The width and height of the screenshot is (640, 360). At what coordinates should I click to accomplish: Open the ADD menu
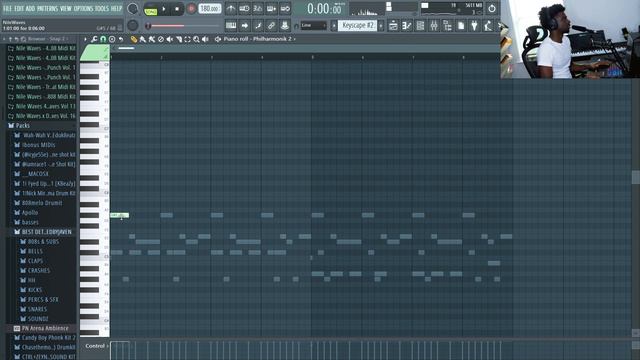click(31, 8)
